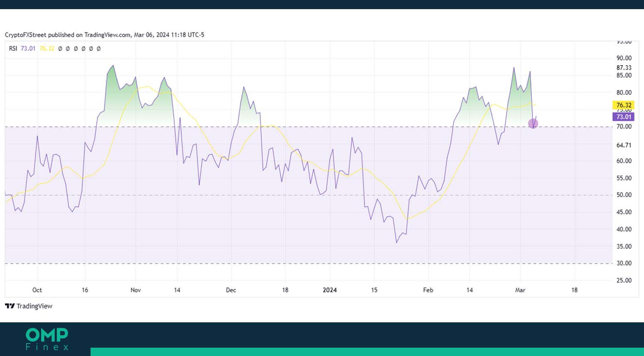
Task: Click the 45.00 axis label
Action: click(x=624, y=212)
